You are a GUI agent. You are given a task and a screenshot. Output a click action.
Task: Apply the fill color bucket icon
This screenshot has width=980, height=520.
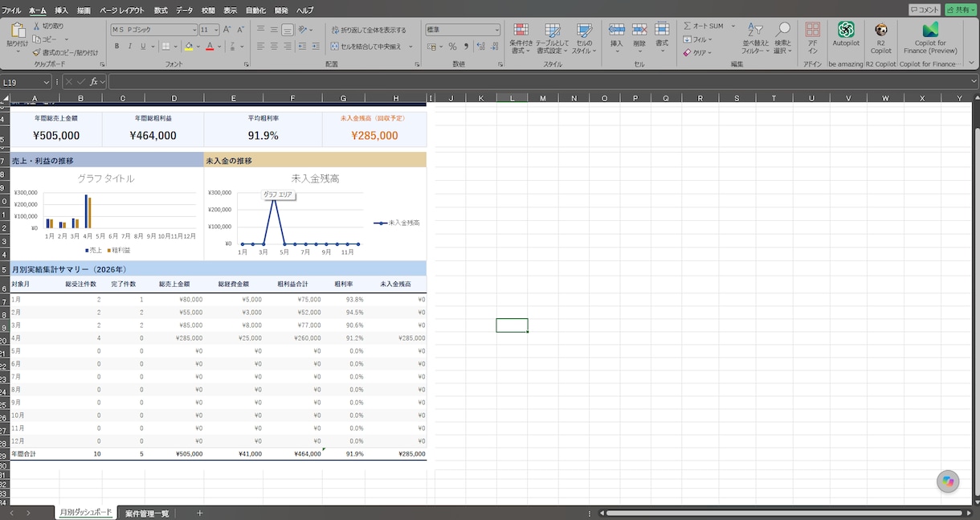pyautogui.click(x=189, y=47)
